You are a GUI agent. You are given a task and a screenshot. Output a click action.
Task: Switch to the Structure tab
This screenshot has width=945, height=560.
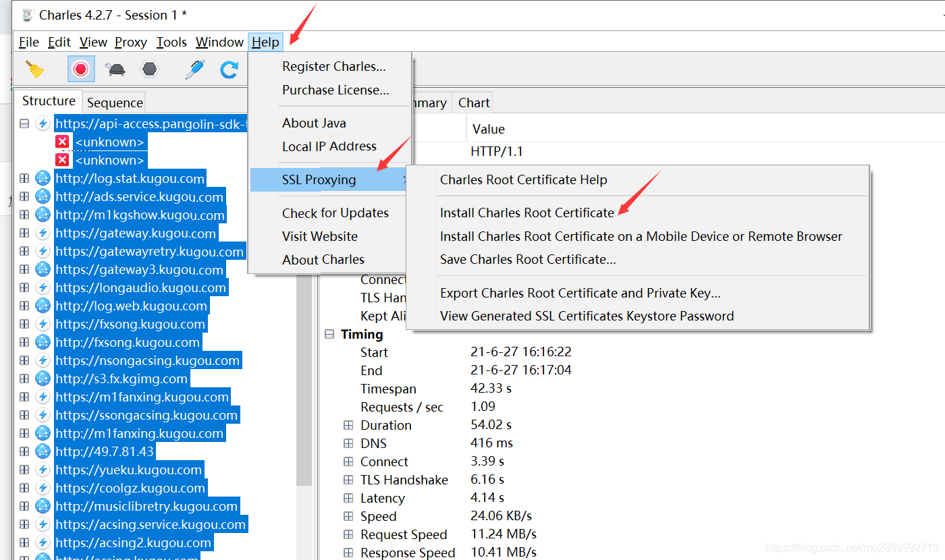tap(49, 101)
